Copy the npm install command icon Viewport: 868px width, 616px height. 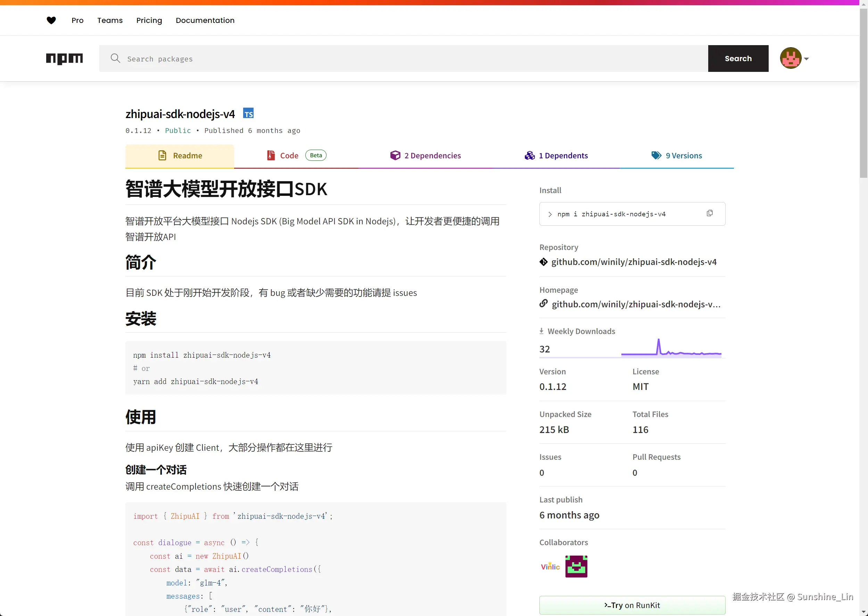(709, 214)
